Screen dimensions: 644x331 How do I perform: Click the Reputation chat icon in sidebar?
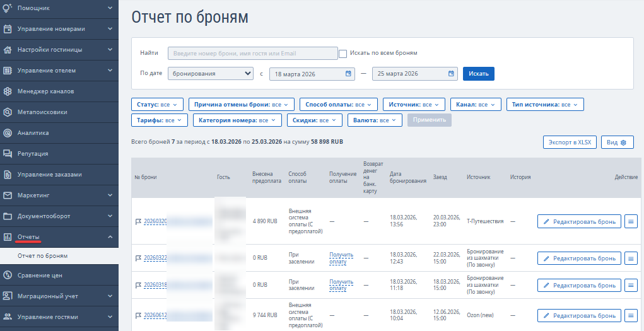click(8, 153)
